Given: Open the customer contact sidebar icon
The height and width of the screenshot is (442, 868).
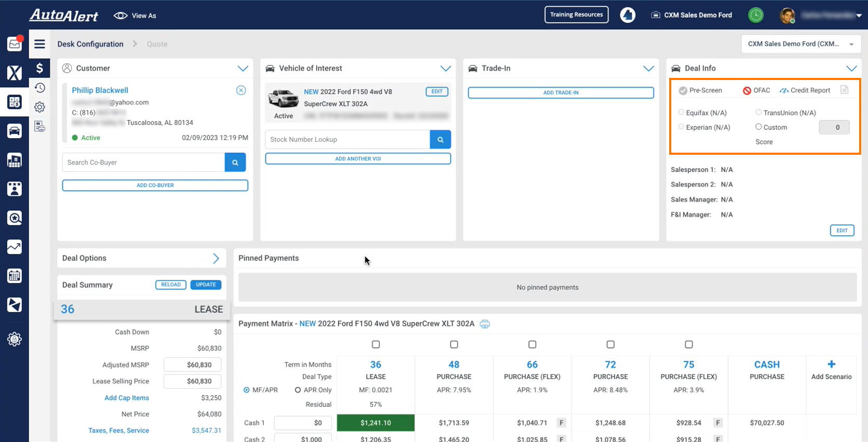Looking at the screenshot, I should point(15,189).
